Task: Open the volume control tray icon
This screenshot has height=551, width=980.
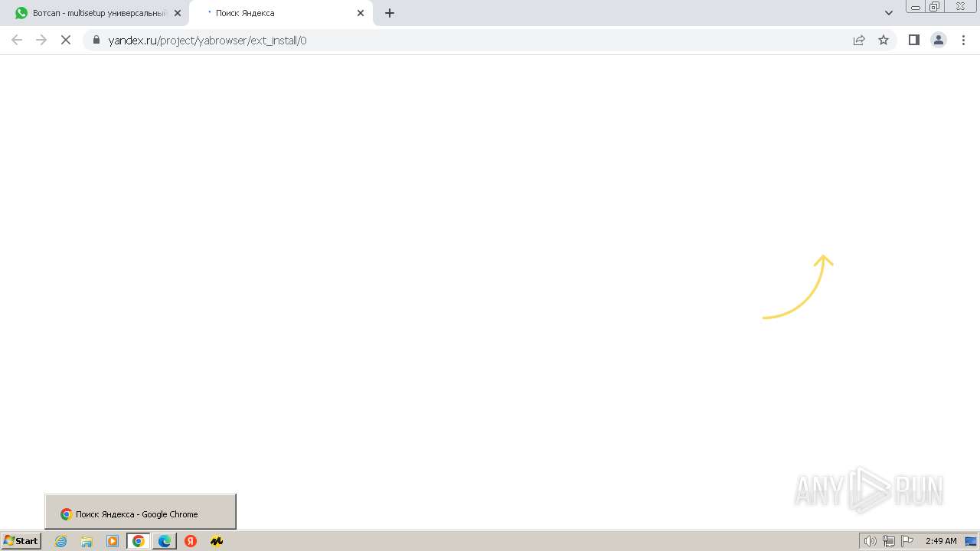Action: (870, 541)
